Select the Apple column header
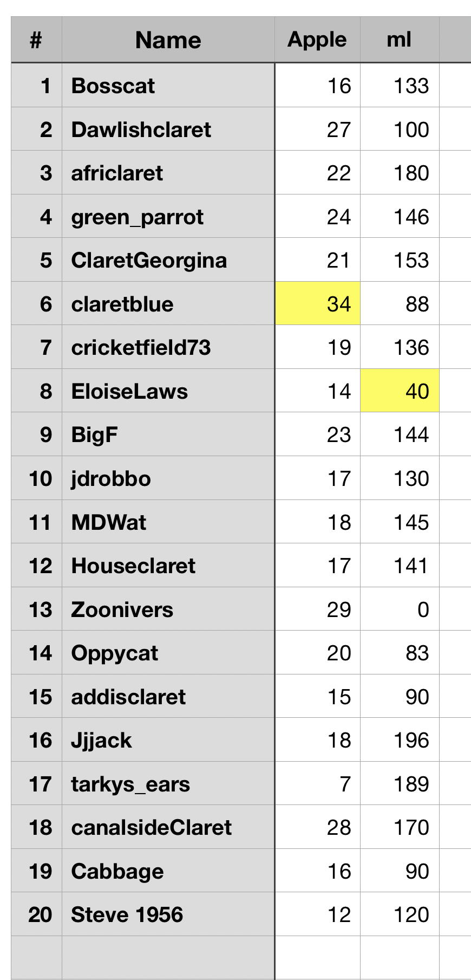The height and width of the screenshot is (980, 471). [317, 40]
